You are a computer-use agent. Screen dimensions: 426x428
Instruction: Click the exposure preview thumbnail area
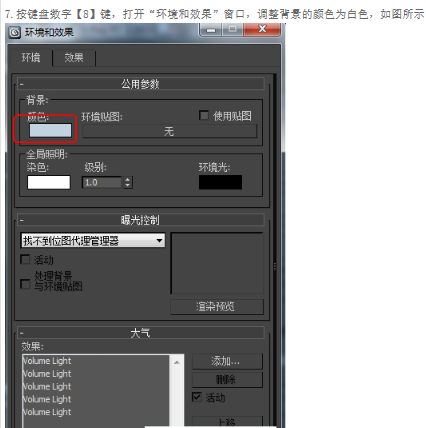(x=217, y=263)
